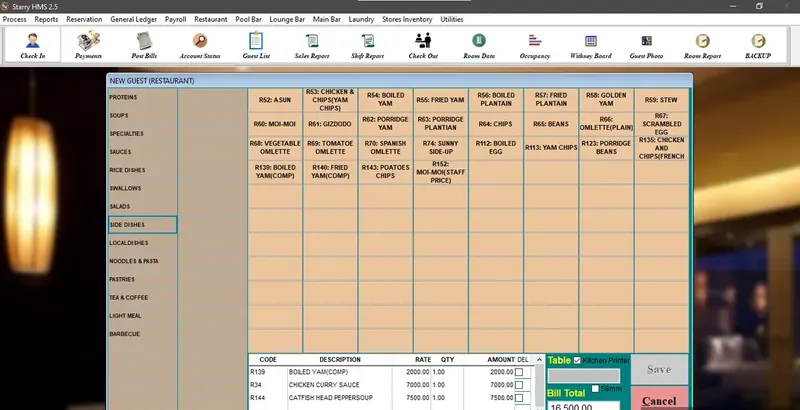This screenshot has height=410, width=800.
Task: Open the Check In toolbar icon
Action: coord(33,45)
